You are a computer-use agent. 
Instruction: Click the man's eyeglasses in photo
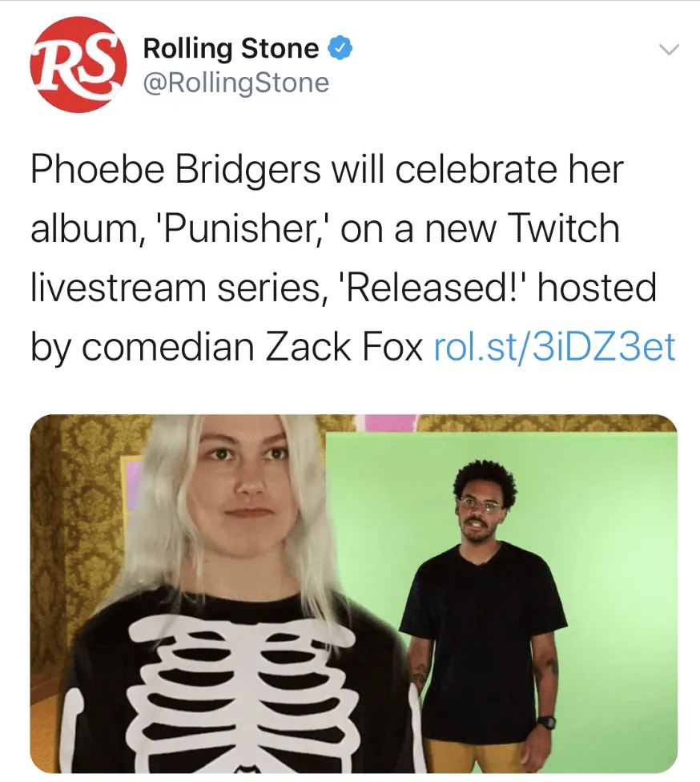(480, 504)
